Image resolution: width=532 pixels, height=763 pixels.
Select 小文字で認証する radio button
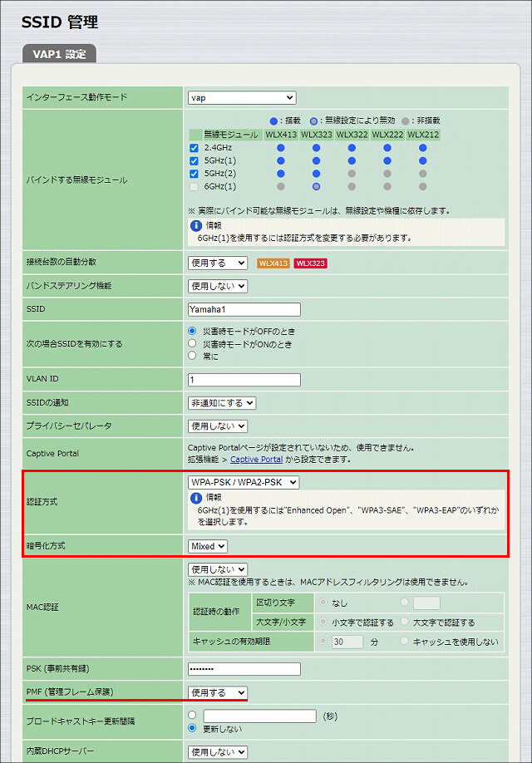(323, 622)
